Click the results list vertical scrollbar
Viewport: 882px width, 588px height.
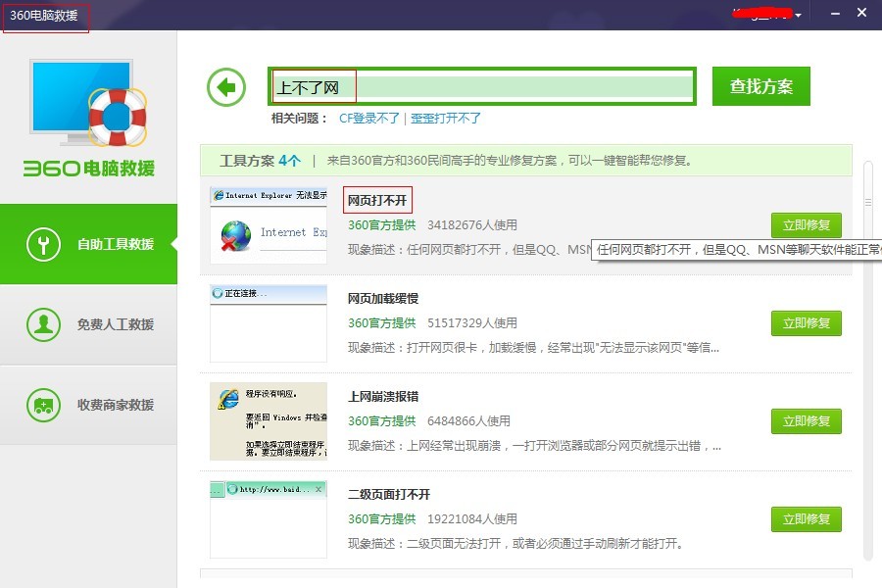pyautogui.click(x=868, y=360)
